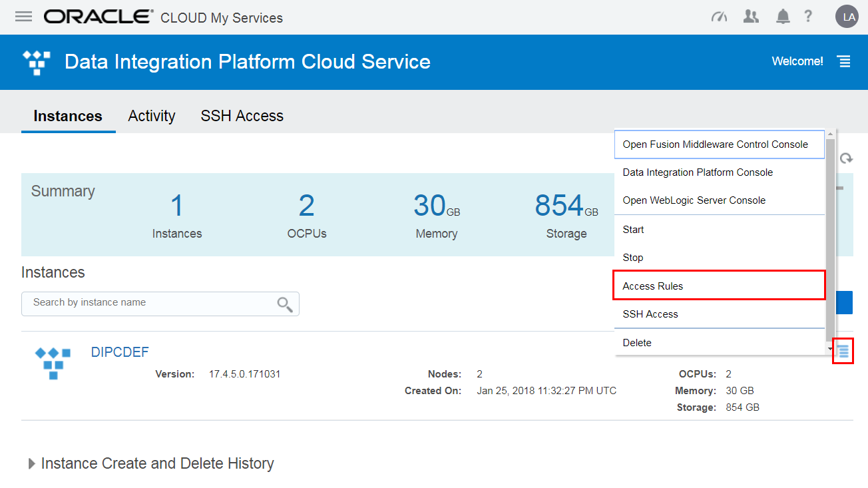Switch to the Activity tab
The width and height of the screenshot is (868, 488).
coord(151,115)
